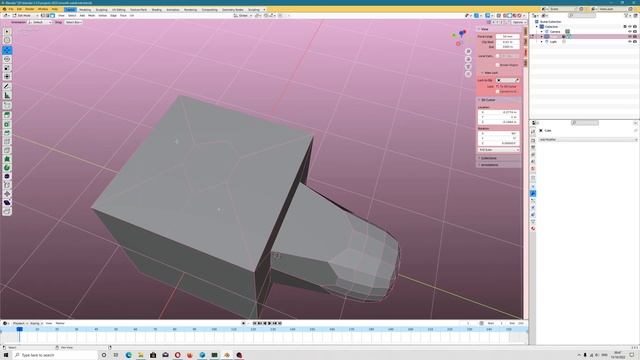Open Global transform orientation dropdown
Viewport: 640px width, 360px height.
(x=243, y=16)
